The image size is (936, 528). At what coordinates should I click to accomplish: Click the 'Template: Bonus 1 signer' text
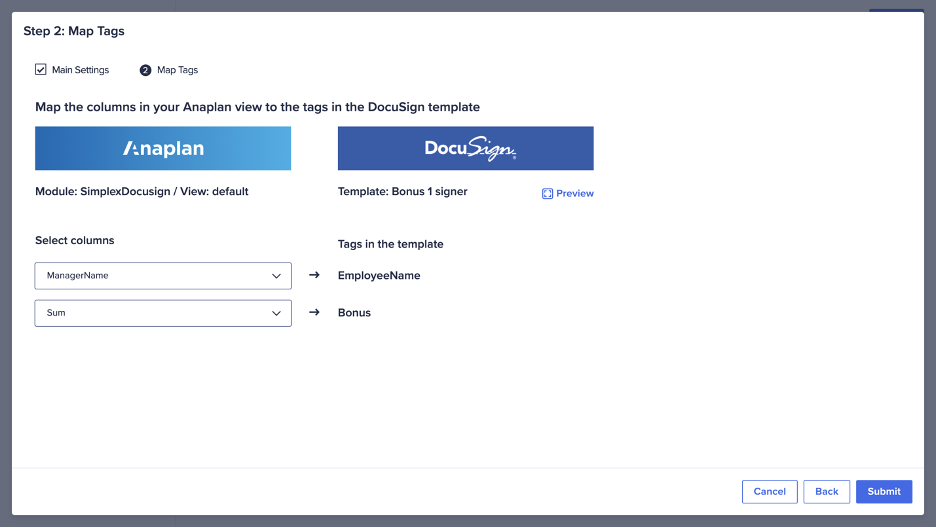[x=402, y=192]
